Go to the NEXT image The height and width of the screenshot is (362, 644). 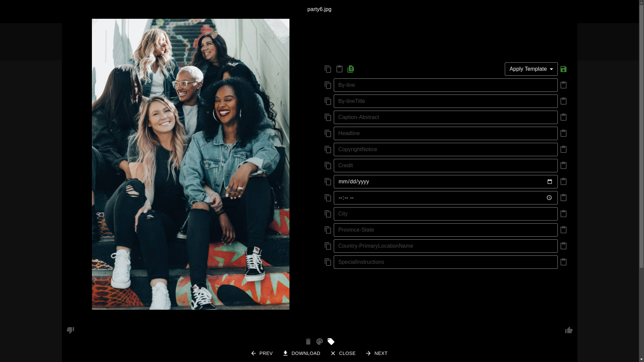(x=376, y=353)
